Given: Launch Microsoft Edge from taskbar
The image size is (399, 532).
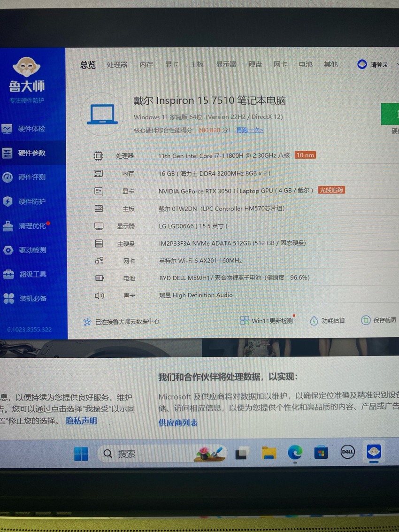Looking at the screenshot, I should [x=295, y=452].
